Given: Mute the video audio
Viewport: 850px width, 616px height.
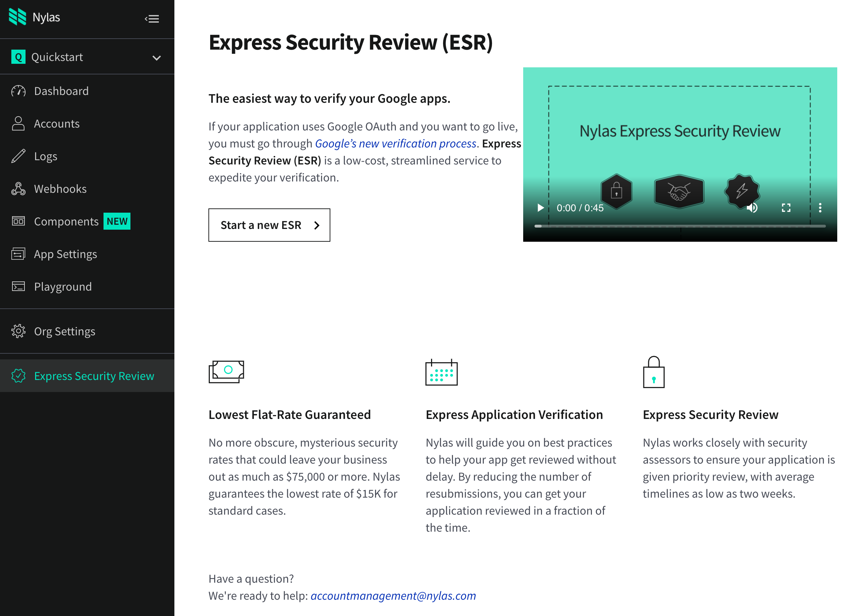Looking at the screenshot, I should (753, 208).
